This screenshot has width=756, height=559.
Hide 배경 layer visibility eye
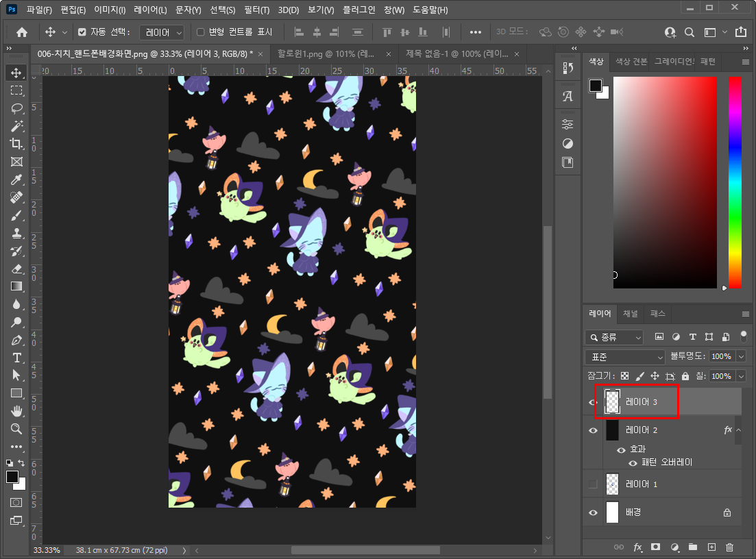(x=593, y=512)
